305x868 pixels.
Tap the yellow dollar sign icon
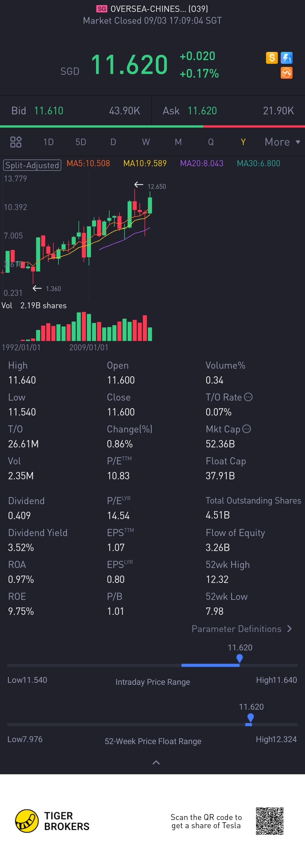272,58
